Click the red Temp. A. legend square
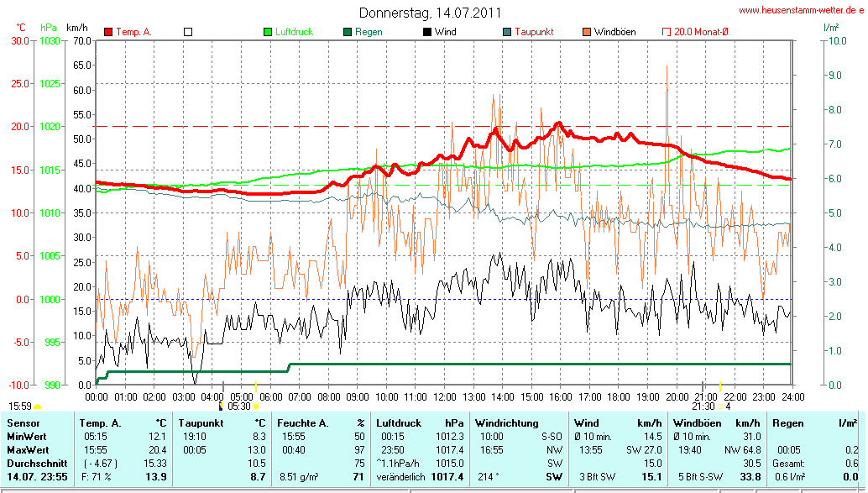Viewport: 868px width, 493px height. click(108, 32)
